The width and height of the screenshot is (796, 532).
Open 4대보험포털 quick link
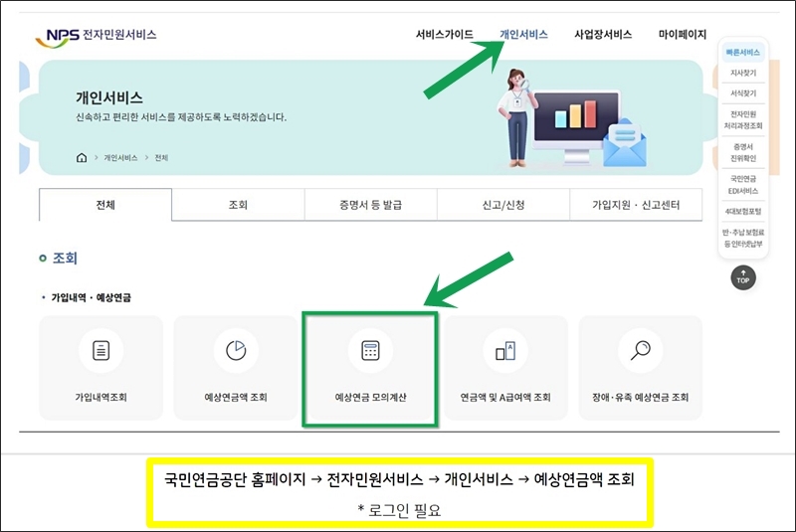coord(742,212)
